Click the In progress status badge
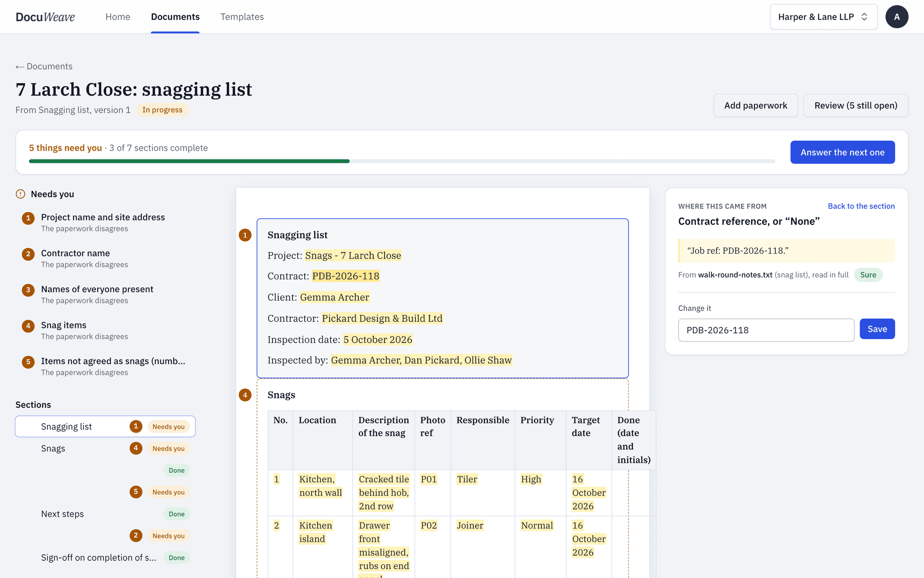The image size is (924, 578). pyautogui.click(x=162, y=110)
